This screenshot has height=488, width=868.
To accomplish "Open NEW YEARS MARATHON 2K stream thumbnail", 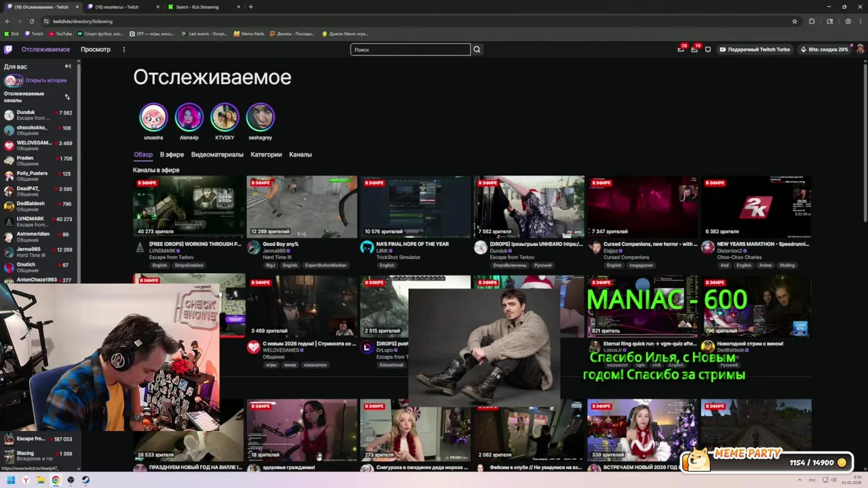I will [x=755, y=207].
